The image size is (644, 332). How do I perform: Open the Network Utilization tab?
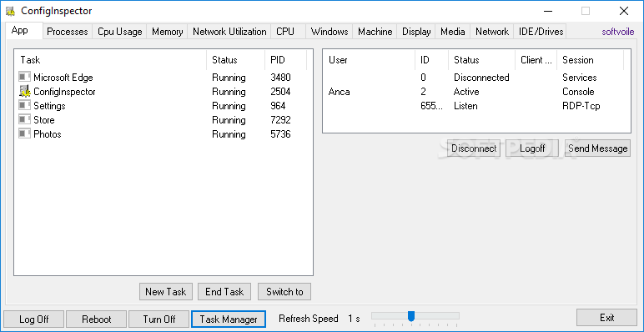click(229, 32)
